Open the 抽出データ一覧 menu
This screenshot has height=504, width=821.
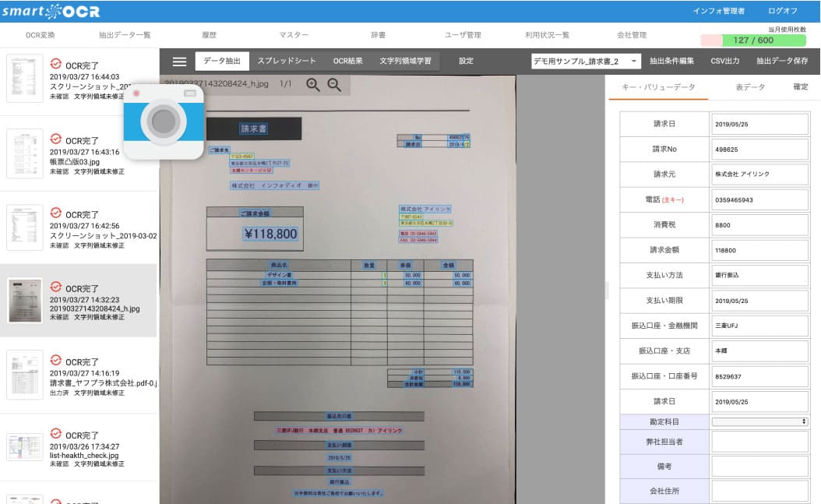(x=125, y=35)
